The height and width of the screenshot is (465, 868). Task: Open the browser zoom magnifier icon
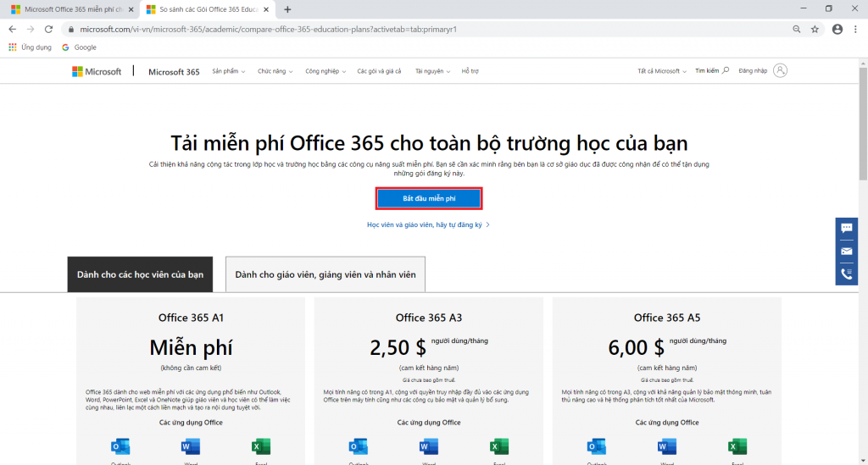(x=797, y=30)
